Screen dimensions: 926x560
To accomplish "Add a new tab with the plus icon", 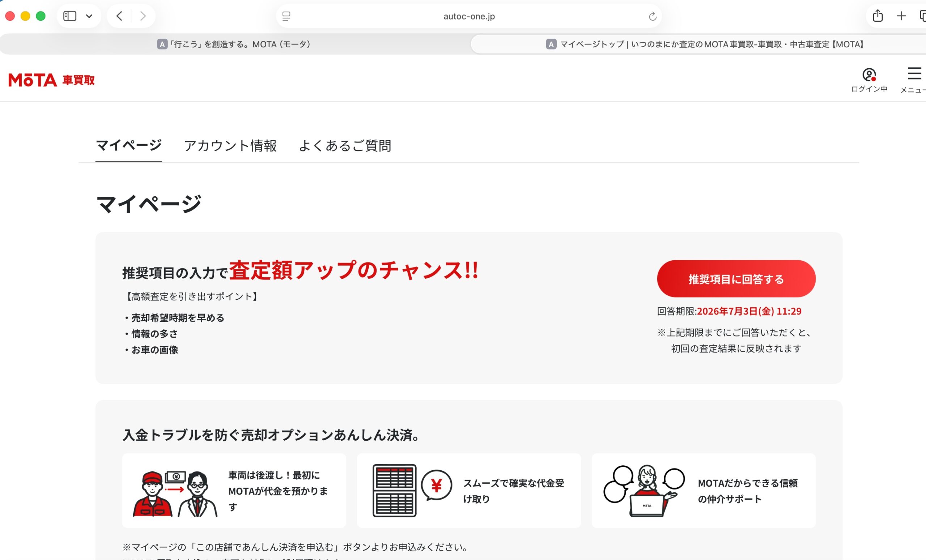I will pos(901,16).
